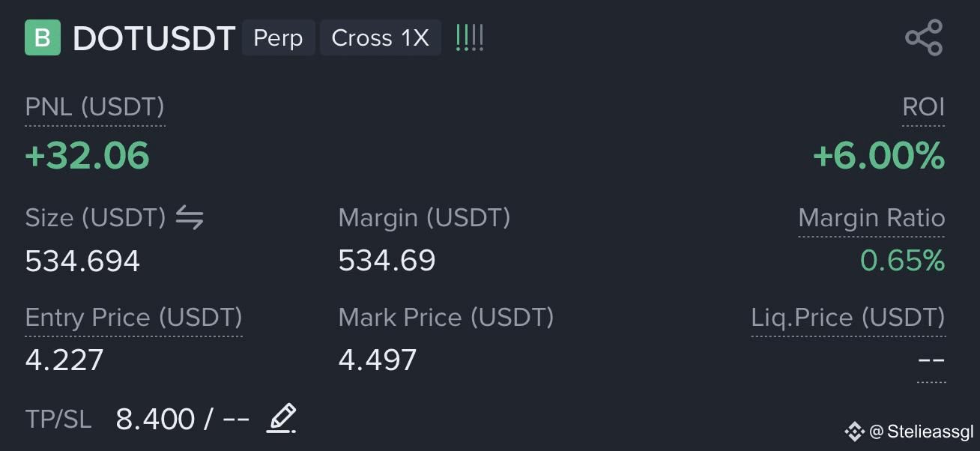Tap the green B buy-side badge
This screenshot has width=980, height=451.
coord(43,37)
